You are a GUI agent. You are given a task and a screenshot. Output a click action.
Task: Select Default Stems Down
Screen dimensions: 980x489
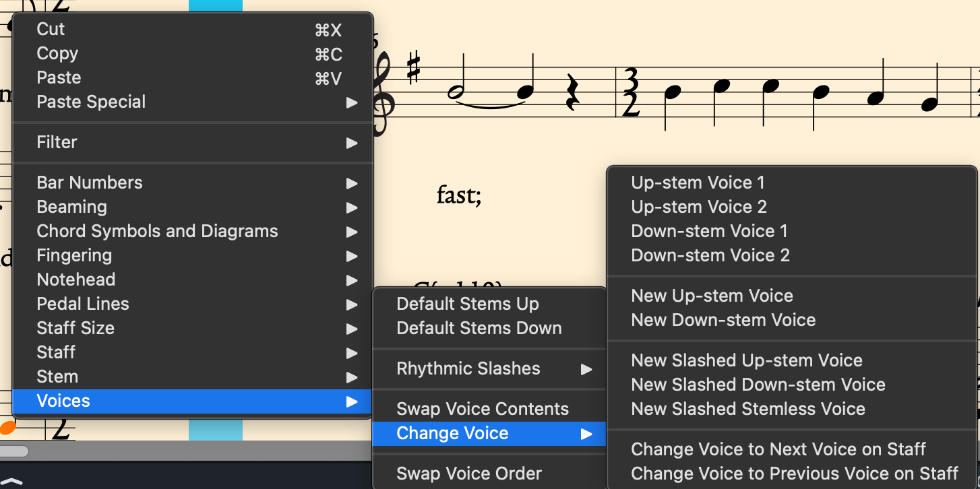click(x=479, y=328)
